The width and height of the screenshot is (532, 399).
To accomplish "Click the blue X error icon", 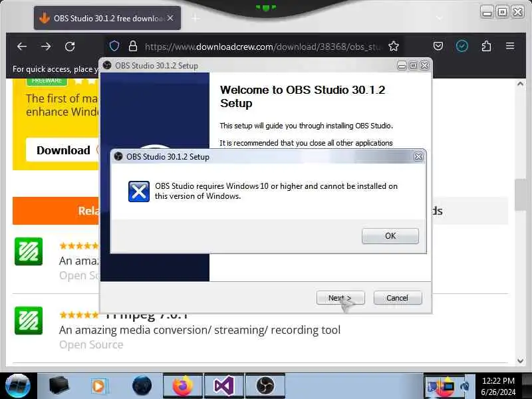I will 139,192.
